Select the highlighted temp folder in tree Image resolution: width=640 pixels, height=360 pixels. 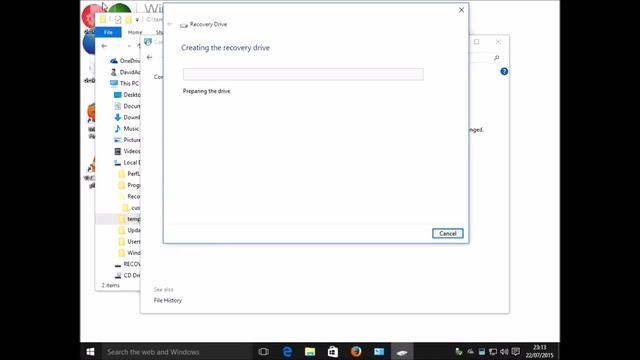[x=118, y=219]
